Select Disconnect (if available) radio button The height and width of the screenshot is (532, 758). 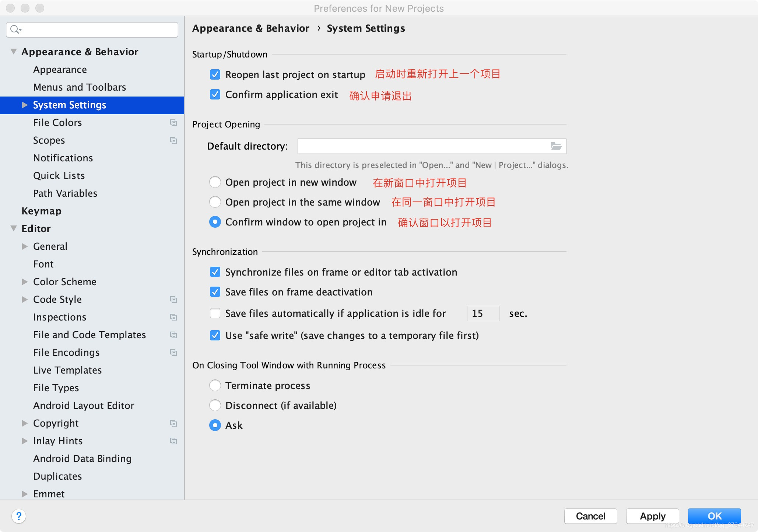coord(215,405)
